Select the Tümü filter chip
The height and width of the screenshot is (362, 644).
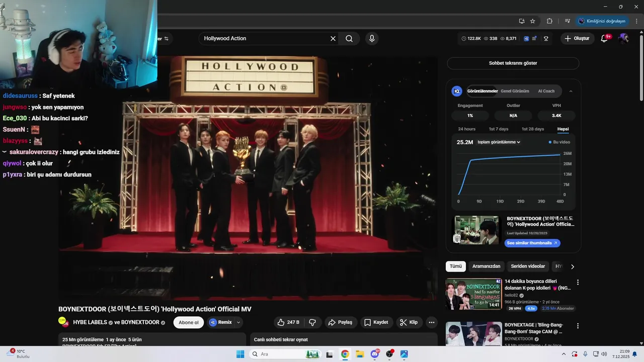(x=456, y=266)
